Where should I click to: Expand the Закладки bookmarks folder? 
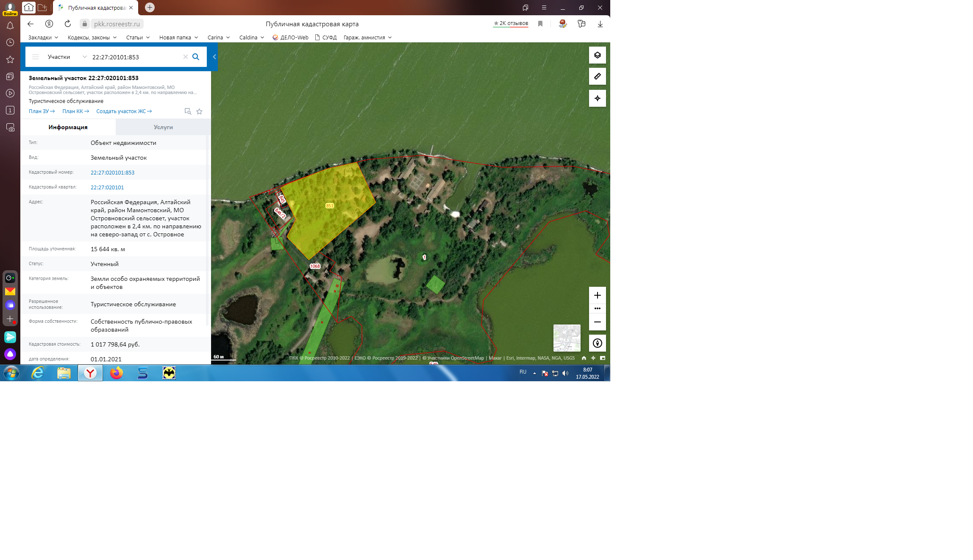tap(43, 37)
